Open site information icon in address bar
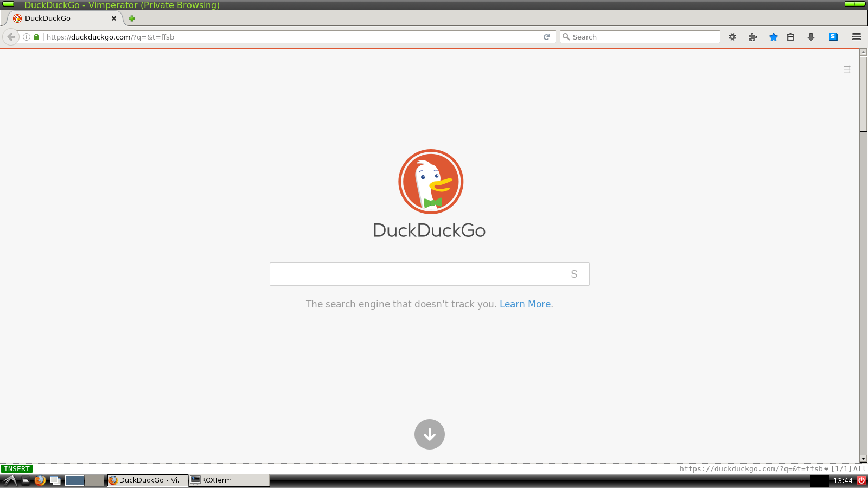The image size is (868, 488). pyautogui.click(x=26, y=37)
